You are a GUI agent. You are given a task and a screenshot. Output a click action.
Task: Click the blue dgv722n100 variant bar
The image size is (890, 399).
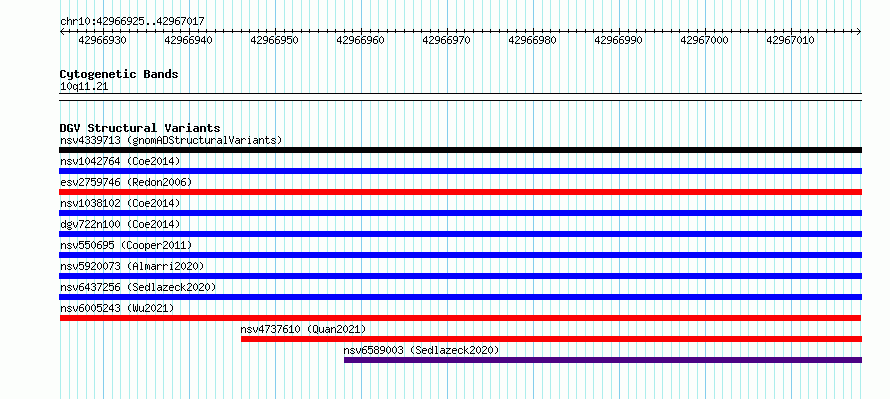point(461,234)
